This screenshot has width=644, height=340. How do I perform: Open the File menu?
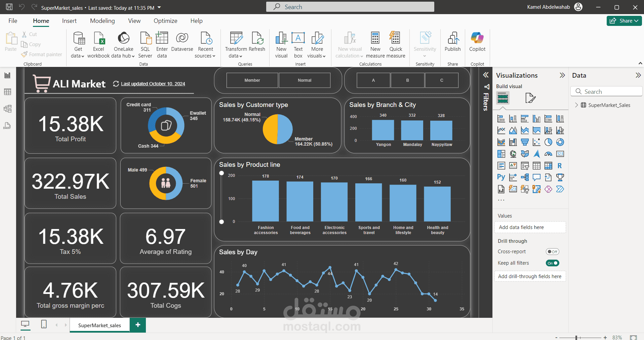13,21
